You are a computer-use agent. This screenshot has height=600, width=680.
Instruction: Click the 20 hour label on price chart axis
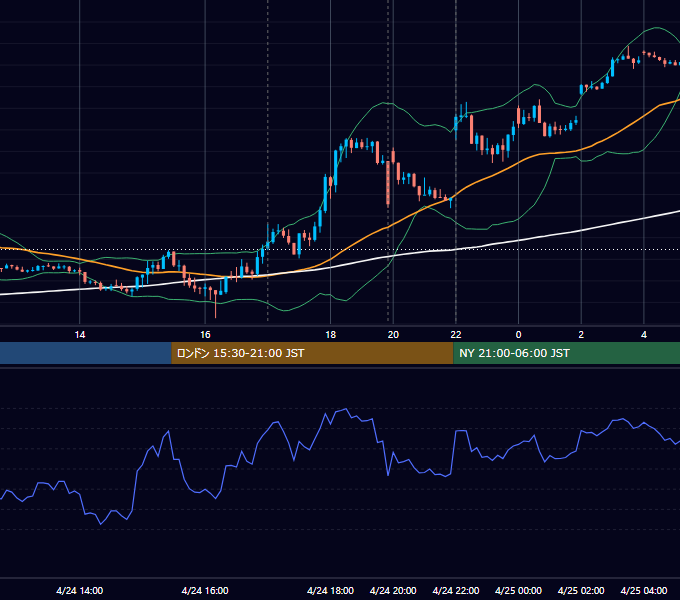click(393, 335)
